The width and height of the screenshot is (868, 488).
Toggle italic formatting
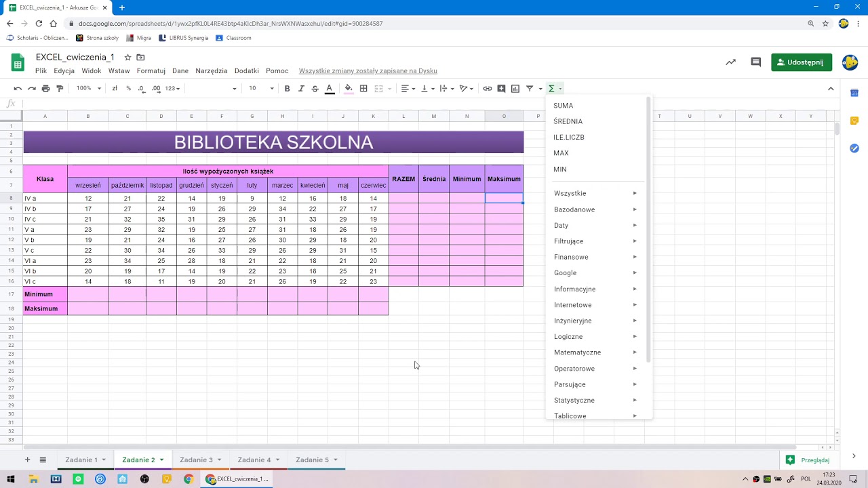coord(301,88)
